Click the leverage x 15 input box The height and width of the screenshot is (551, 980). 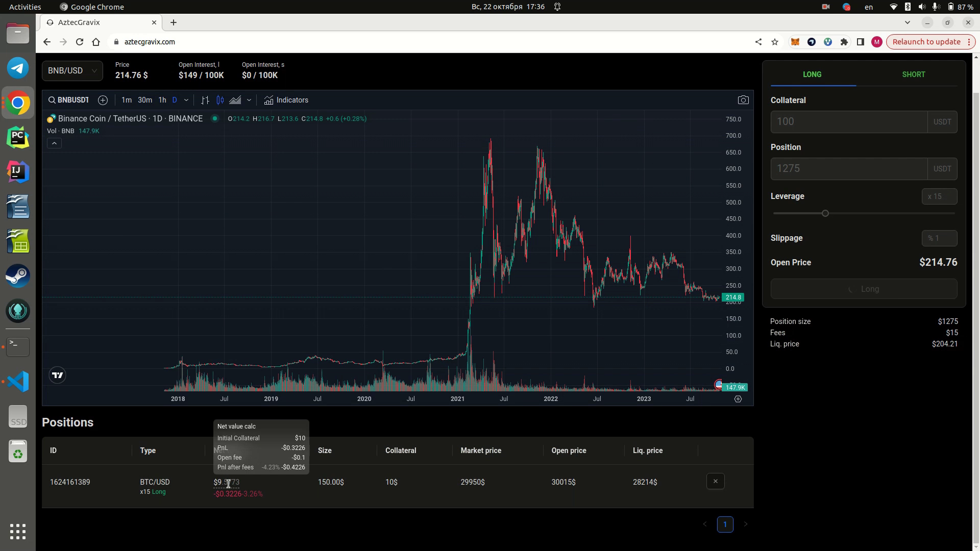939,196
